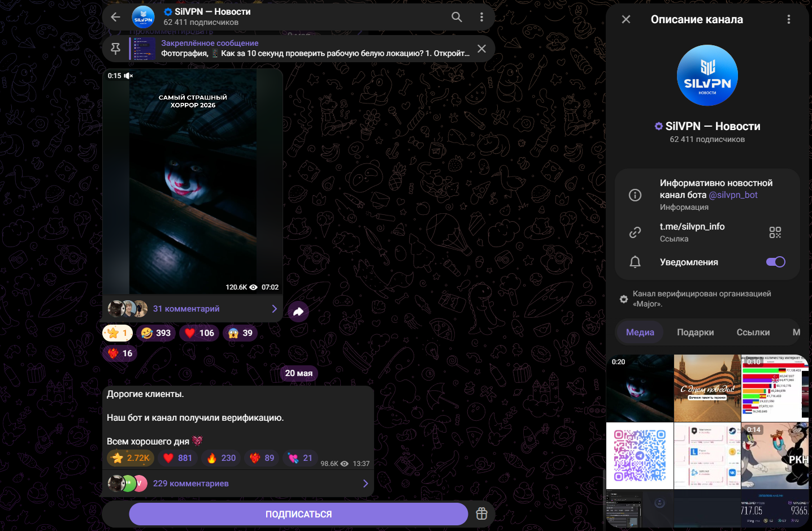The height and width of the screenshot is (531, 812).
Task: Play the horror 2026 video post
Action: (193, 181)
